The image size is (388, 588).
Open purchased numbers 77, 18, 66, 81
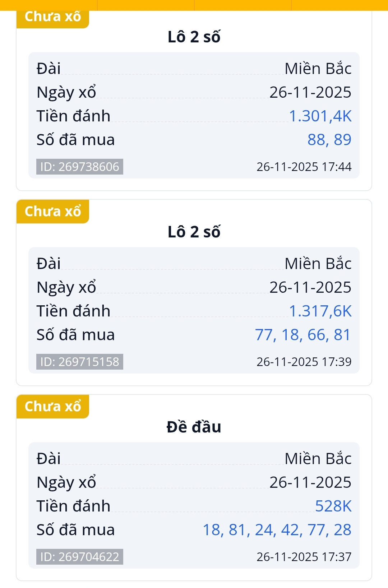(303, 335)
